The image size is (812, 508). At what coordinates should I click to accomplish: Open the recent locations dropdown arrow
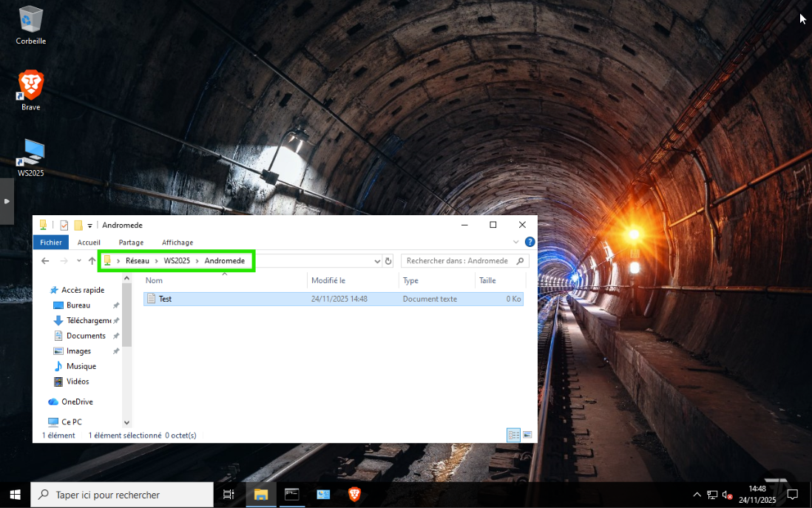79,261
